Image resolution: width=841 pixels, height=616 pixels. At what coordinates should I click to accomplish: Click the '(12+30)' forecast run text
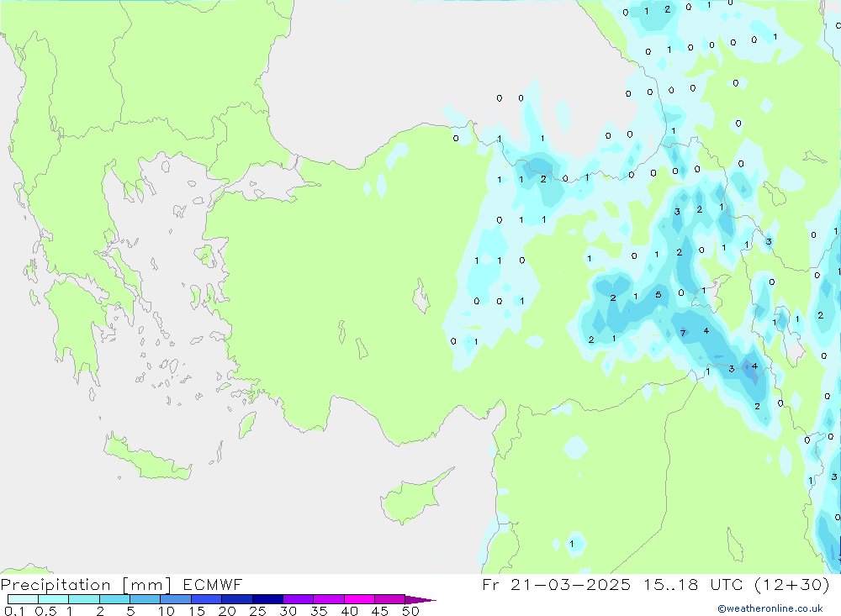pyautogui.click(x=791, y=584)
